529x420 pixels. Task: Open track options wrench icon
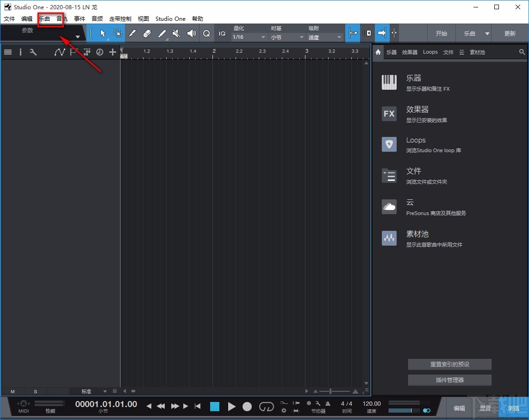[33, 52]
